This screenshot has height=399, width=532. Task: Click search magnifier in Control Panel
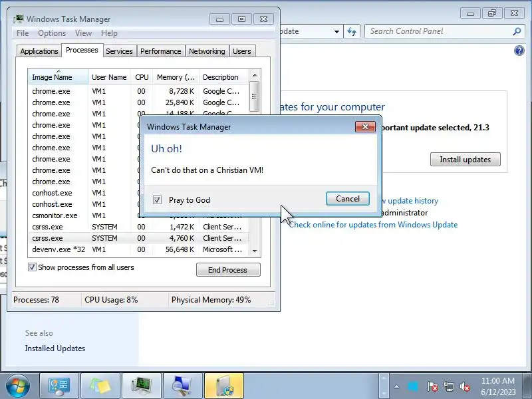tap(517, 31)
